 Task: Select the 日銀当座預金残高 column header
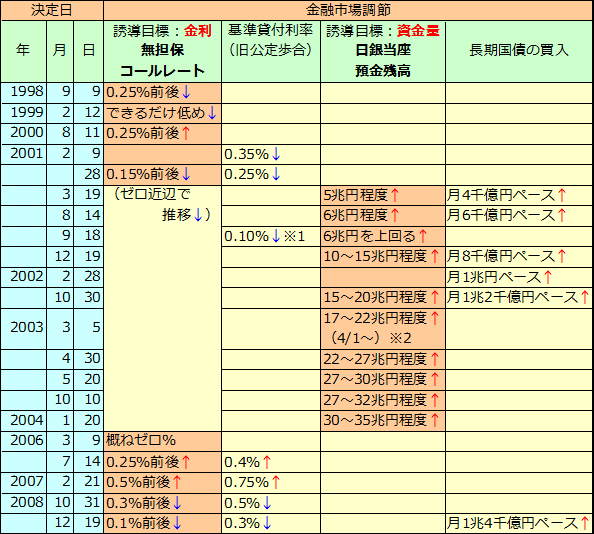point(383,51)
